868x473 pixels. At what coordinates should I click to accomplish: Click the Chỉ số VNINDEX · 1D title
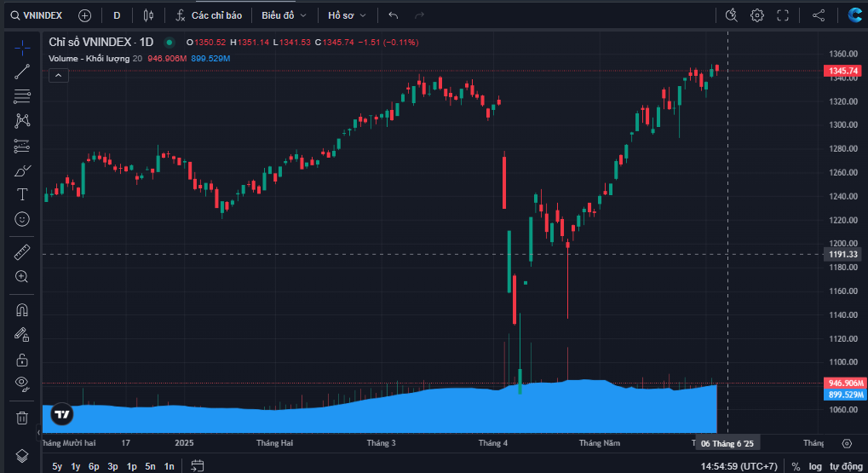101,42
